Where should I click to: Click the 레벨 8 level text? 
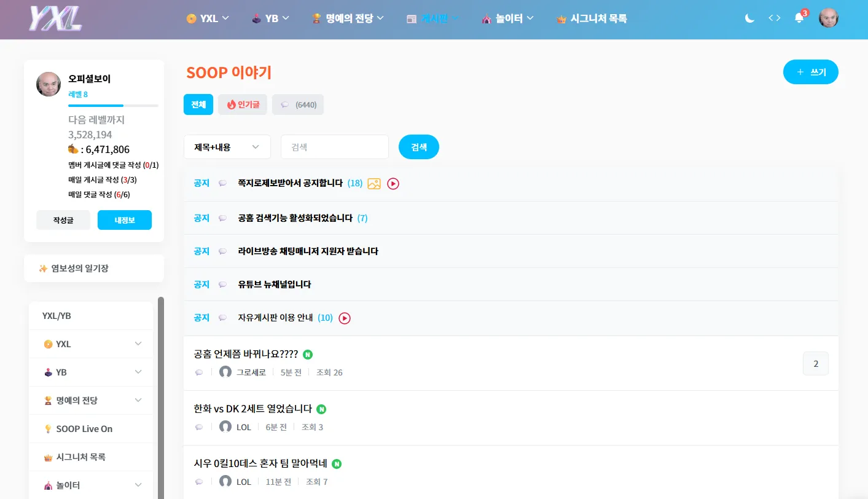pyautogui.click(x=78, y=95)
